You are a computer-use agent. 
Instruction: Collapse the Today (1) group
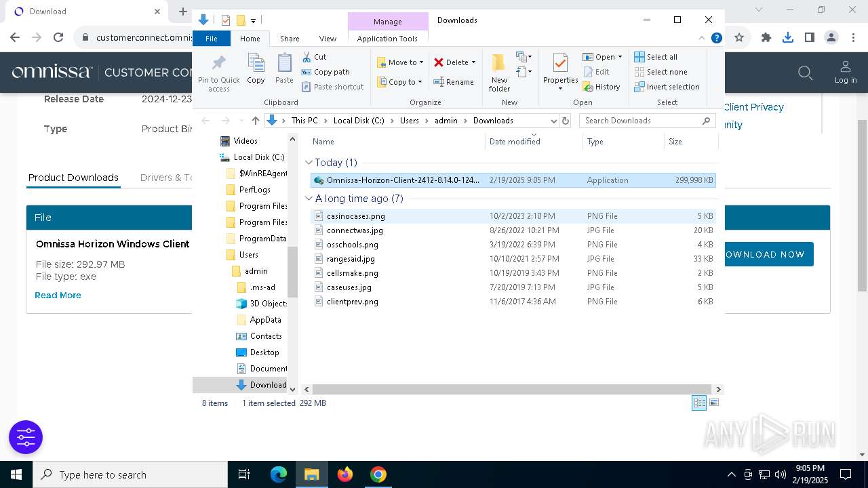tap(309, 163)
